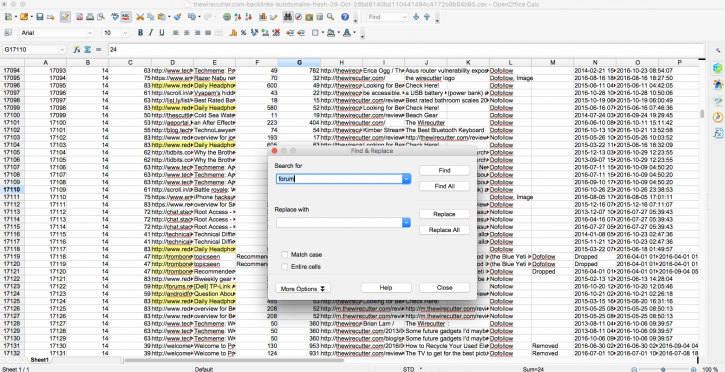
Task: Enable Match case checkbox
Action: point(285,255)
